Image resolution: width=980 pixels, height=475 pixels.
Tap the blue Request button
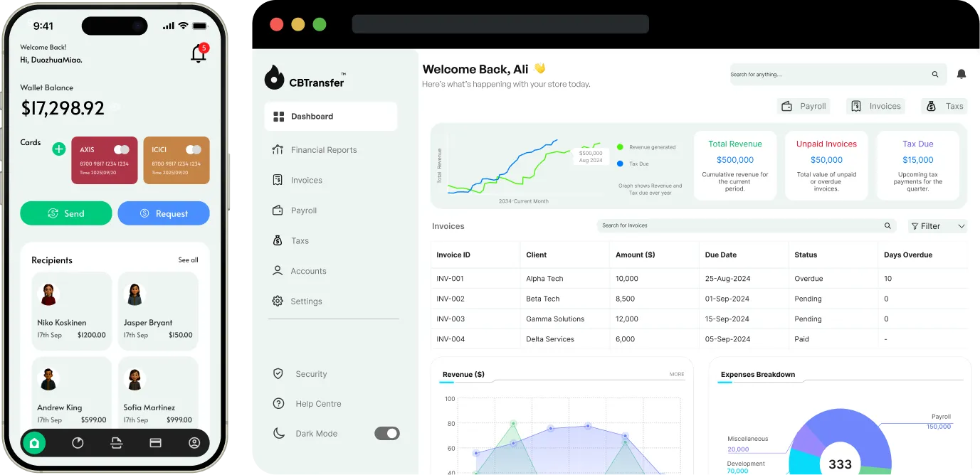coord(164,213)
